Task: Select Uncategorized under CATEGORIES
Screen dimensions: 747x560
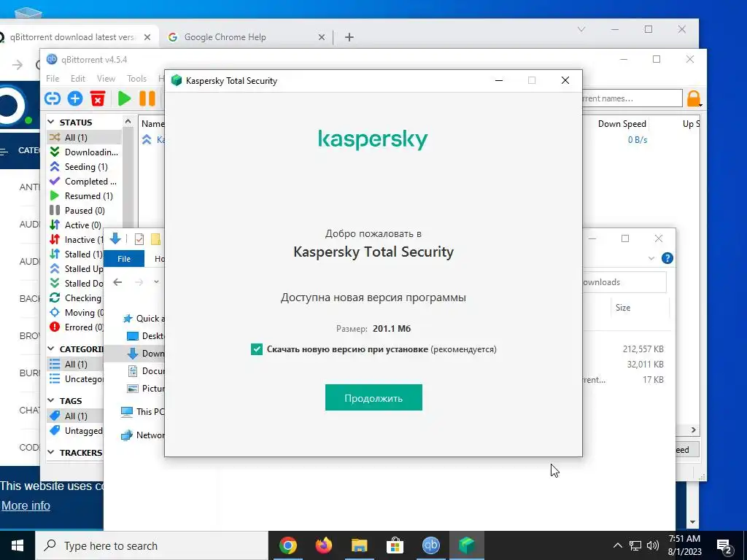Action: (x=76, y=379)
